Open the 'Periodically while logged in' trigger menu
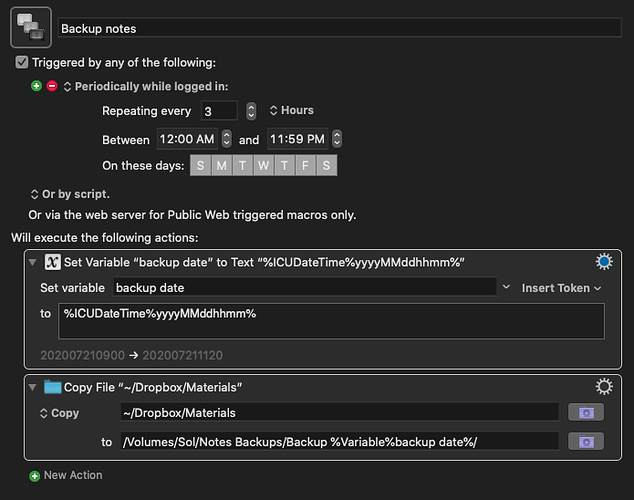 click(146, 86)
